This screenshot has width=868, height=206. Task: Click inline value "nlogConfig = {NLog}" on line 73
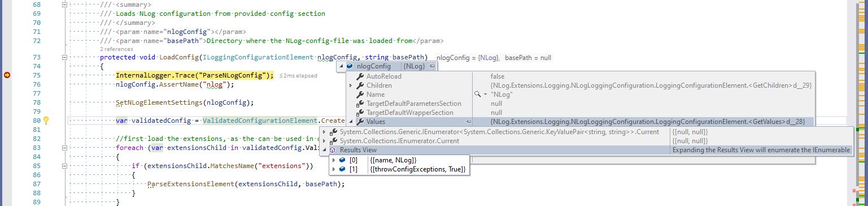click(468, 58)
